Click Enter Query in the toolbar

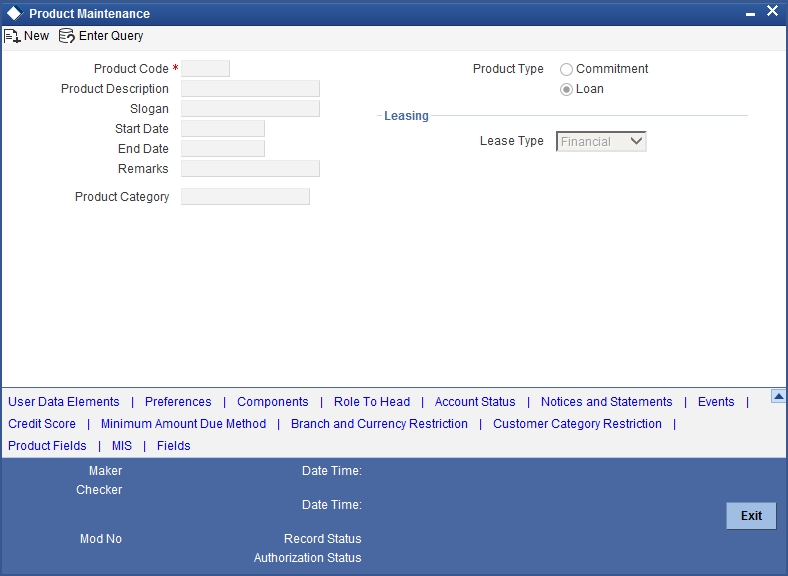(111, 36)
